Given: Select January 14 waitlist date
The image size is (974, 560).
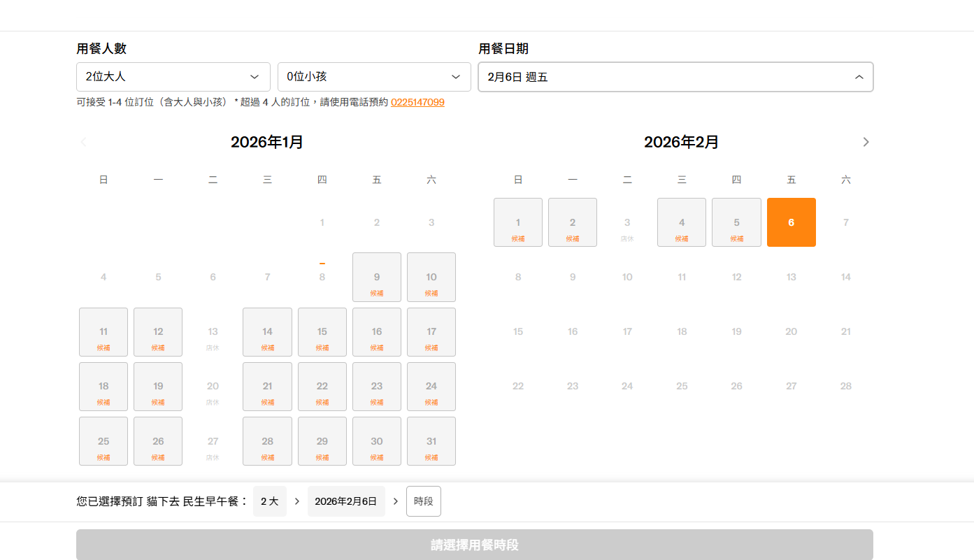Looking at the screenshot, I should point(267,332).
